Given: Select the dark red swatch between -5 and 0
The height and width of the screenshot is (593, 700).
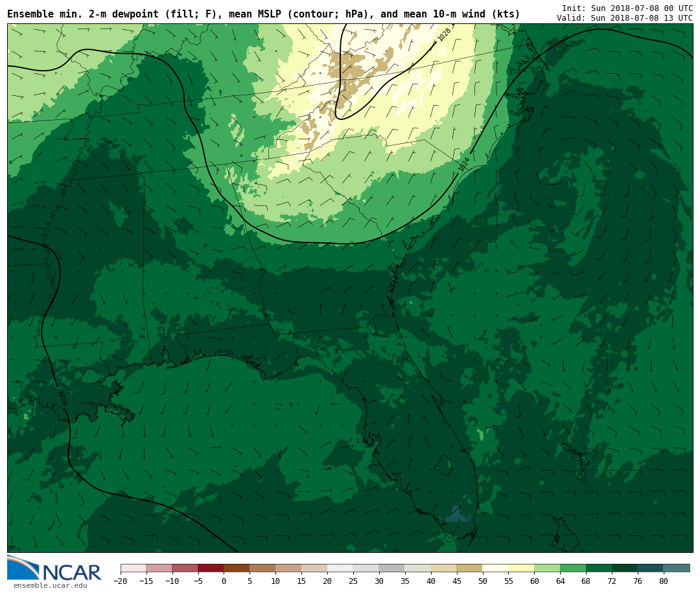Looking at the screenshot, I should tap(211, 568).
